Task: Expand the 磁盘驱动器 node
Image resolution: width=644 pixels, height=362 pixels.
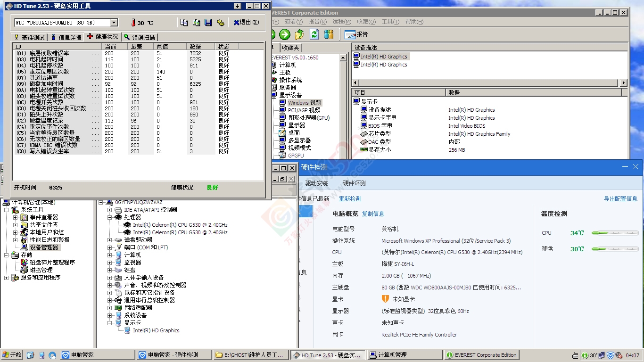Action: 110,240
